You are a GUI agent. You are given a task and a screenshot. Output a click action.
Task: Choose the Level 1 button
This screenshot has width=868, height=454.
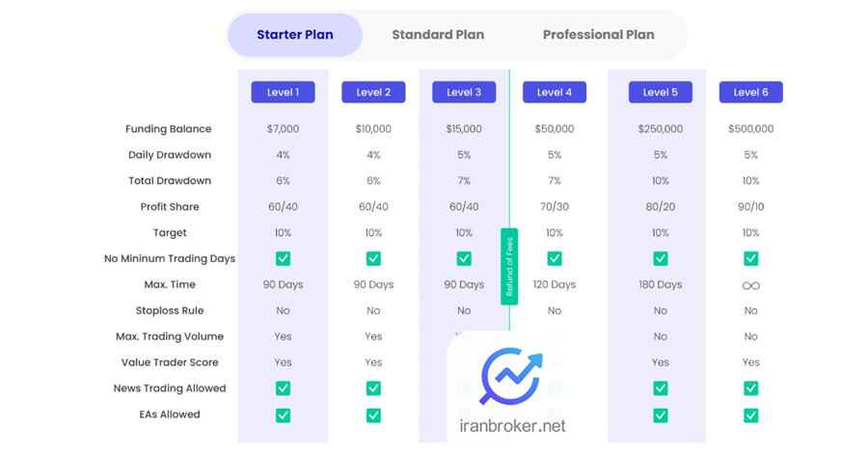(x=283, y=93)
